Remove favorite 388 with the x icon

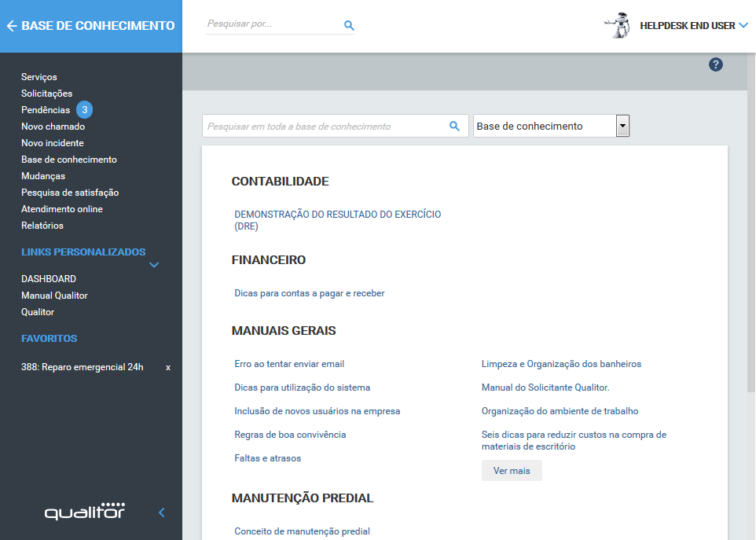coord(167,367)
